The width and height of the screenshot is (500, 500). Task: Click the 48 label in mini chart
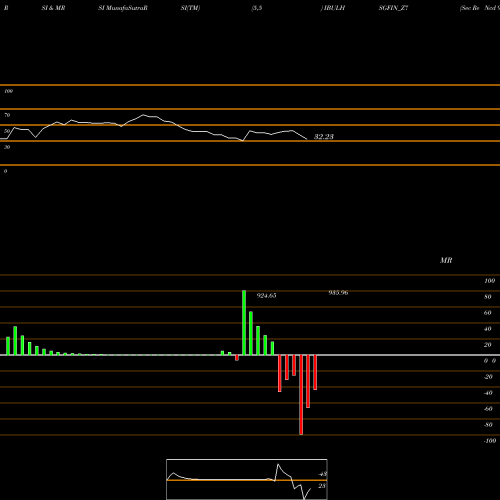[x=323, y=474]
